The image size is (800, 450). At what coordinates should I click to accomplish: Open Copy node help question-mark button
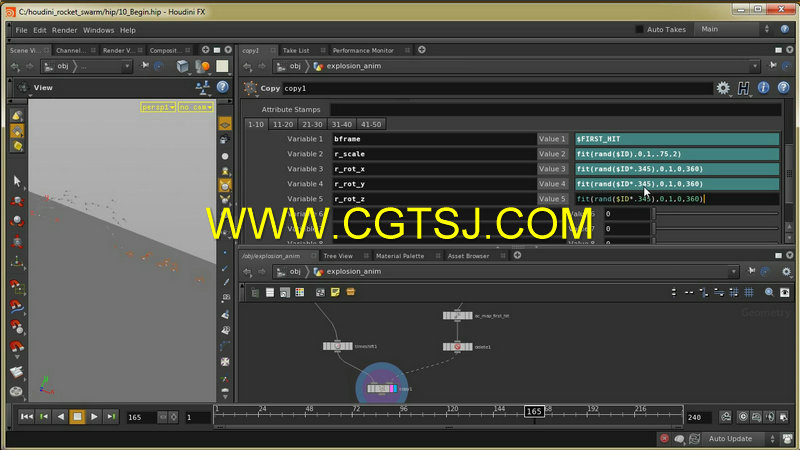pos(784,88)
